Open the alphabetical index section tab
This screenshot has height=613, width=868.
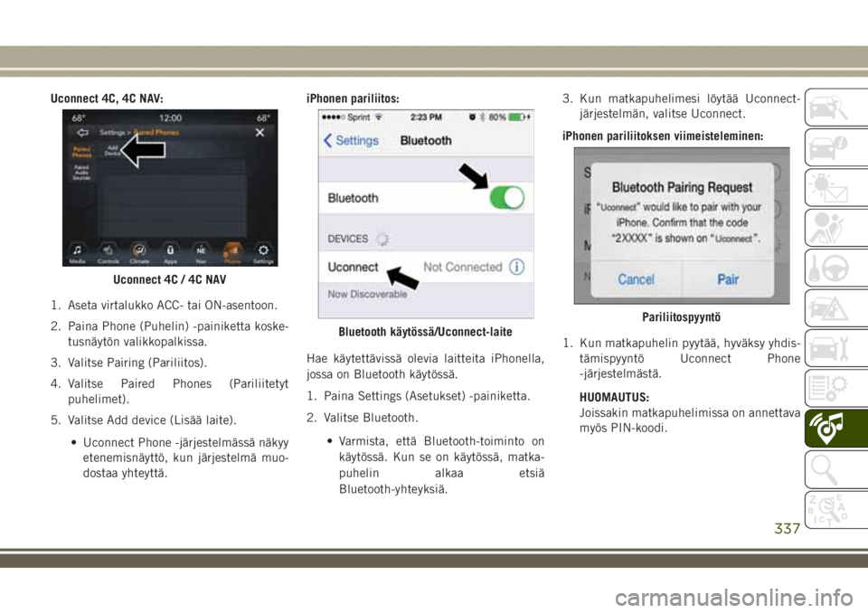pyautogui.click(x=835, y=509)
